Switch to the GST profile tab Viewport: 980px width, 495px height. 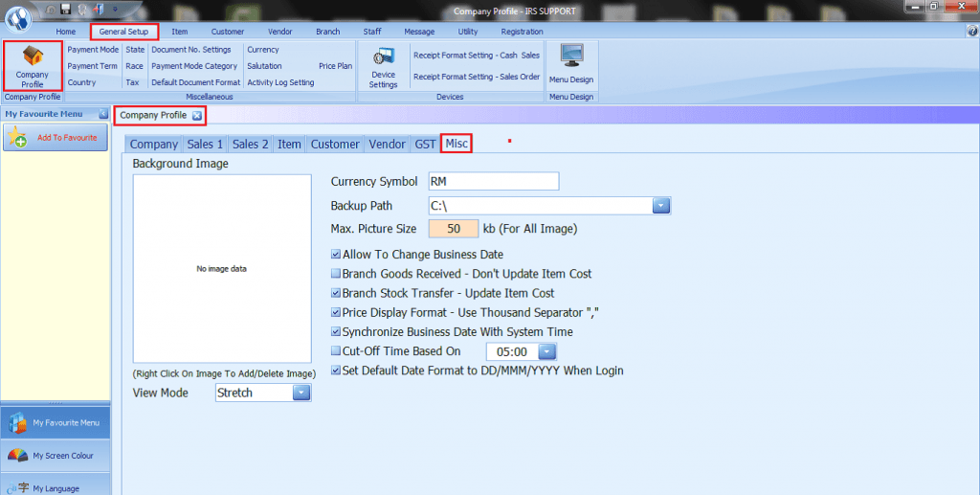[x=425, y=145]
